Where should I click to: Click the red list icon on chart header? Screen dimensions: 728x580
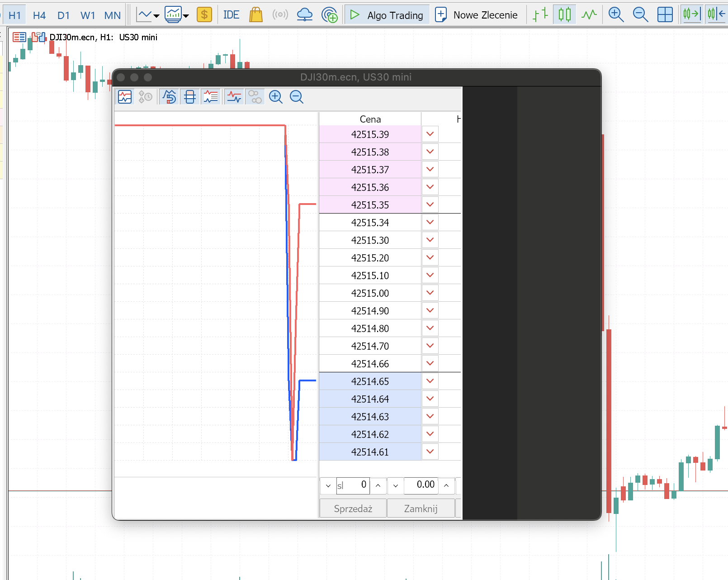[19, 37]
